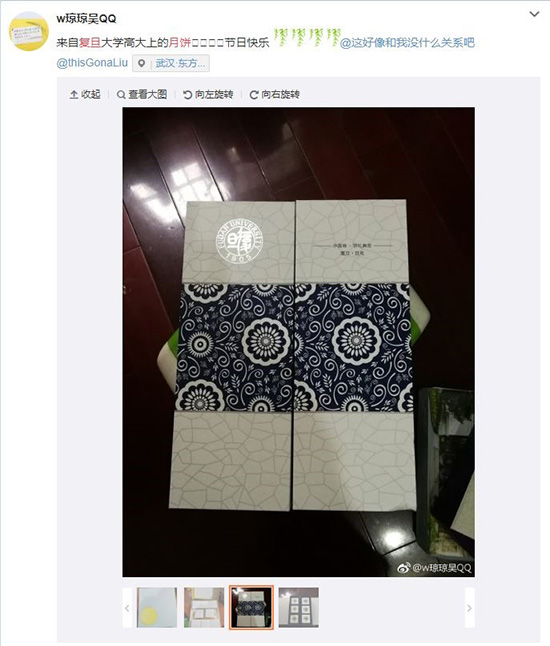550x646 pixels.
Task: Select the fourth thumbnail with six mooncakes
Action: pos(299,608)
